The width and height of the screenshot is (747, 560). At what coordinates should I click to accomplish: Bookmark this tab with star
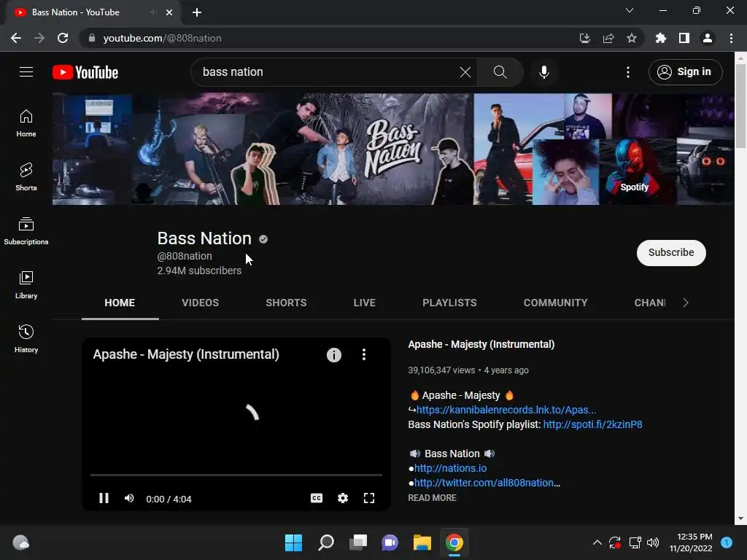click(x=632, y=38)
